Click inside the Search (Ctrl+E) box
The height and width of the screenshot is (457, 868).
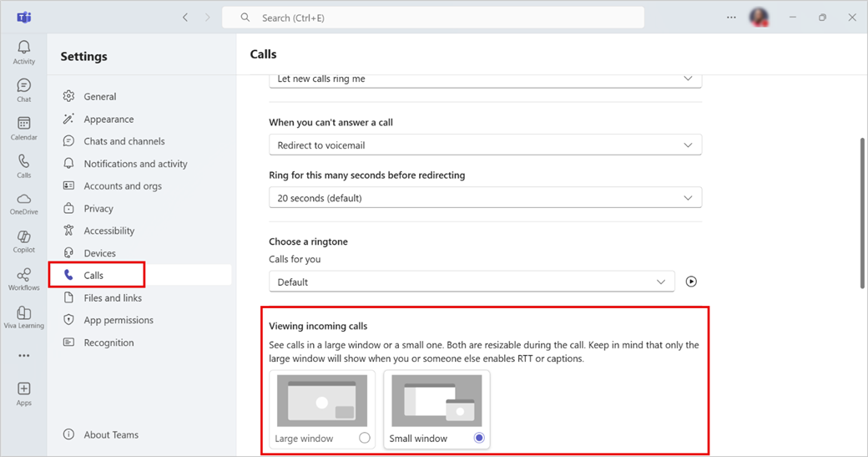(433, 18)
